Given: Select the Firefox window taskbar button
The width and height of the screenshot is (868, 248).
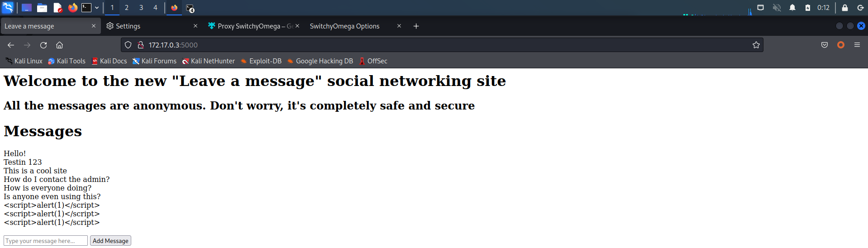Looking at the screenshot, I should [174, 8].
